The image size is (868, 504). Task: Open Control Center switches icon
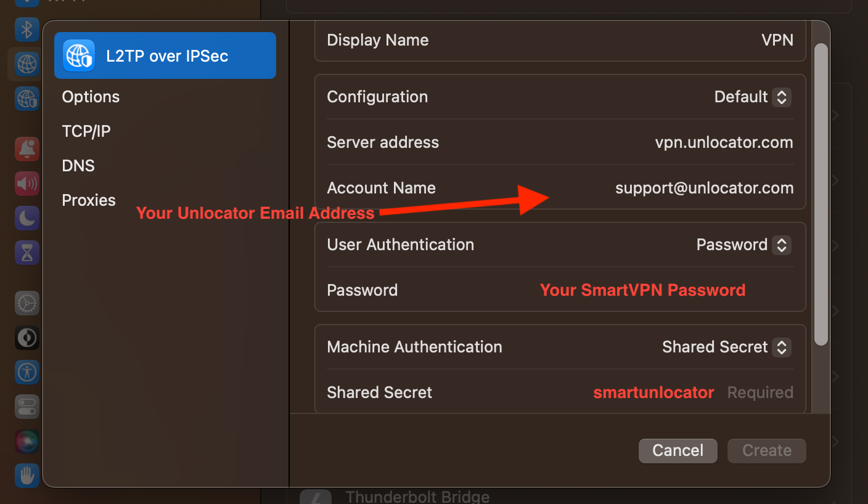27,407
